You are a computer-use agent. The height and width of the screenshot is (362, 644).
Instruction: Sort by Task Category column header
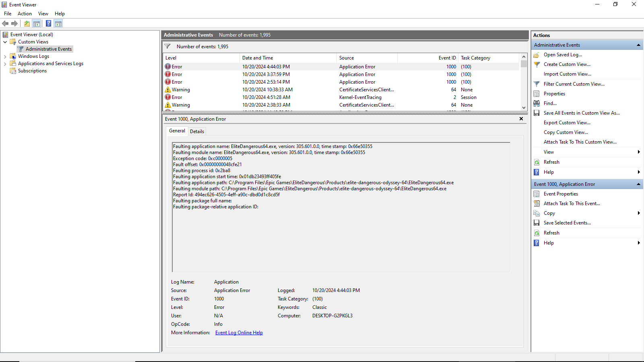tap(489, 58)
